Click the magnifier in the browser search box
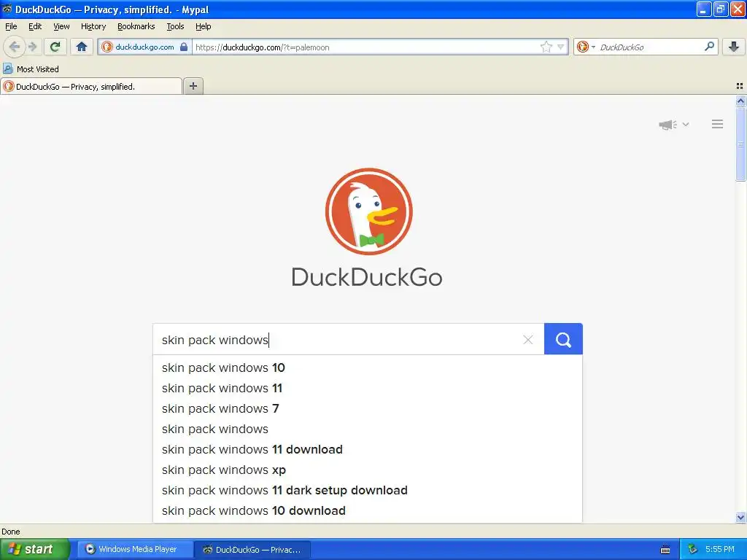The width and height of the screenshot is (747, 560). tap(709, 46)
